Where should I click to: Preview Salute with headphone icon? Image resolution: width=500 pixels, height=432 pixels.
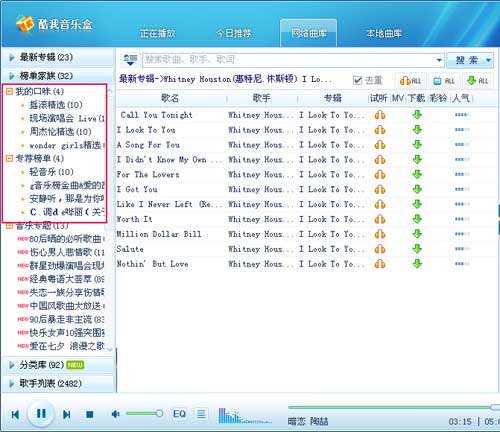[x=380, y=249]
